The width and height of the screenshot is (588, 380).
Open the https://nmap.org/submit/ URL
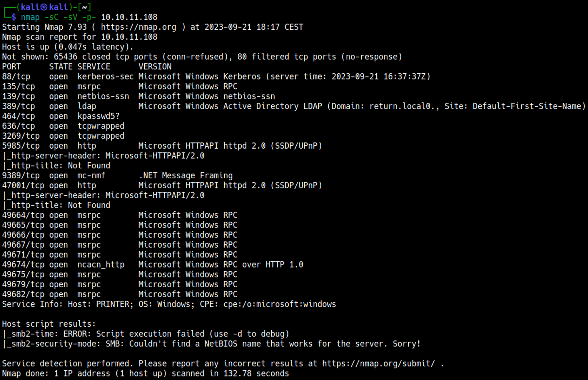pos(378,364)
